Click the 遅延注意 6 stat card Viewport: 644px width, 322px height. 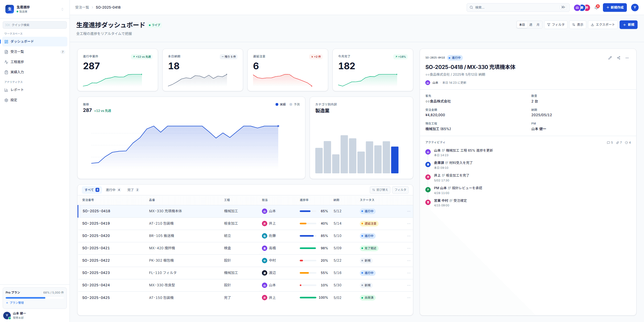(288, 70)
